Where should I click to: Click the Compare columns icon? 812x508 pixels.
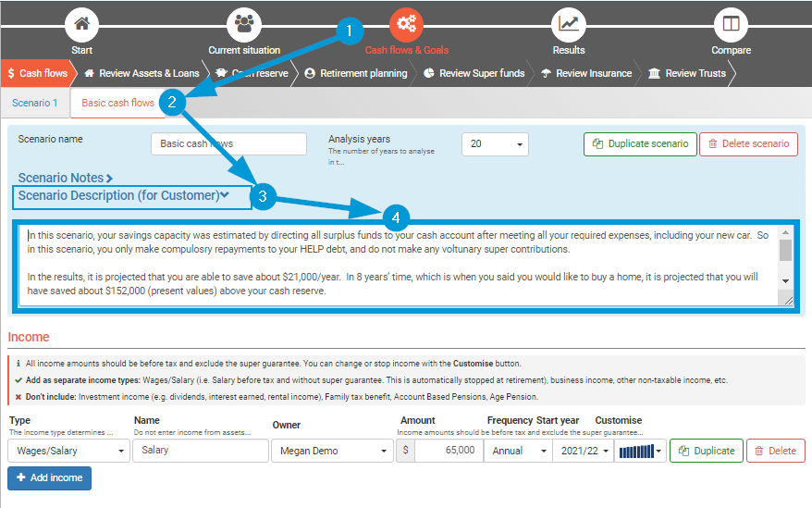pyautogui.click(x=731, y=23)
